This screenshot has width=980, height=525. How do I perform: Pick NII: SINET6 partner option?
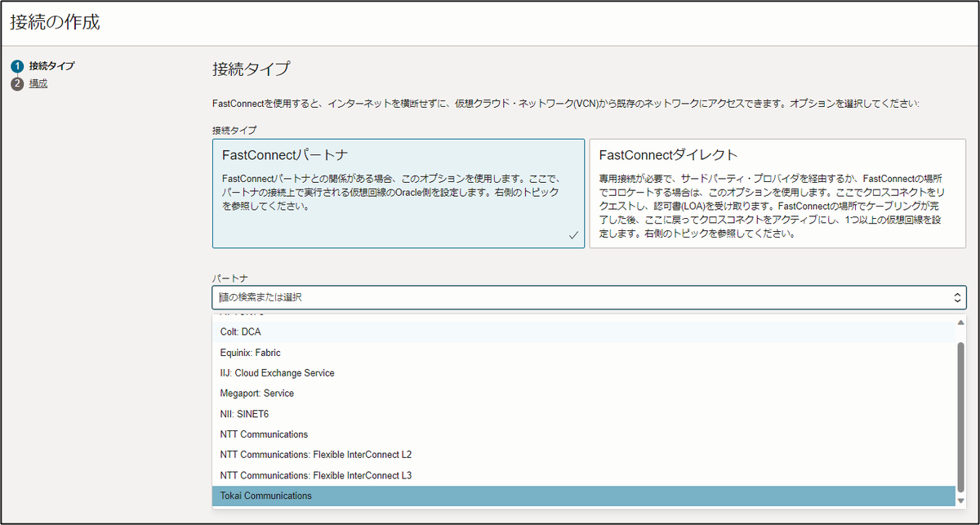(x=583, y=414)
